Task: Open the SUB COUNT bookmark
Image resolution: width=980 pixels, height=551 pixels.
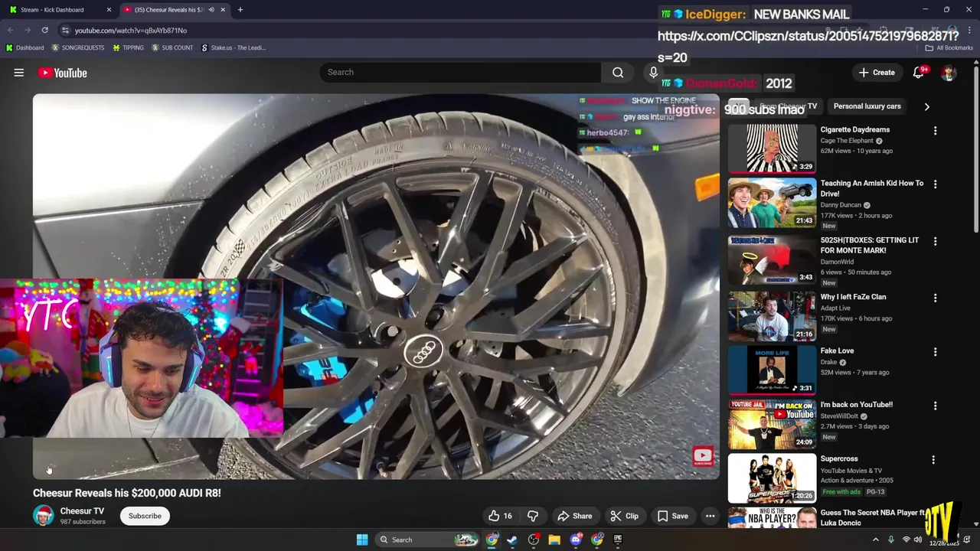Action: (x=172, y=47)
